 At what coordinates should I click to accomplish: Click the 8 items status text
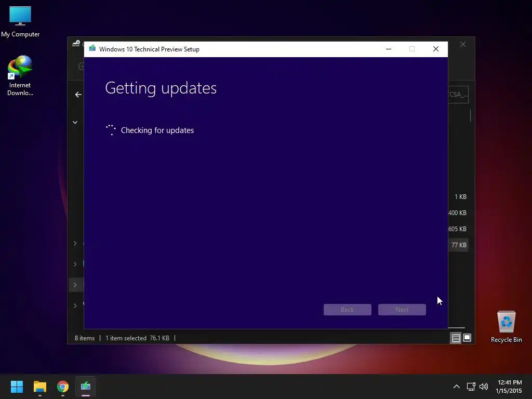click(x=85, y=338)
